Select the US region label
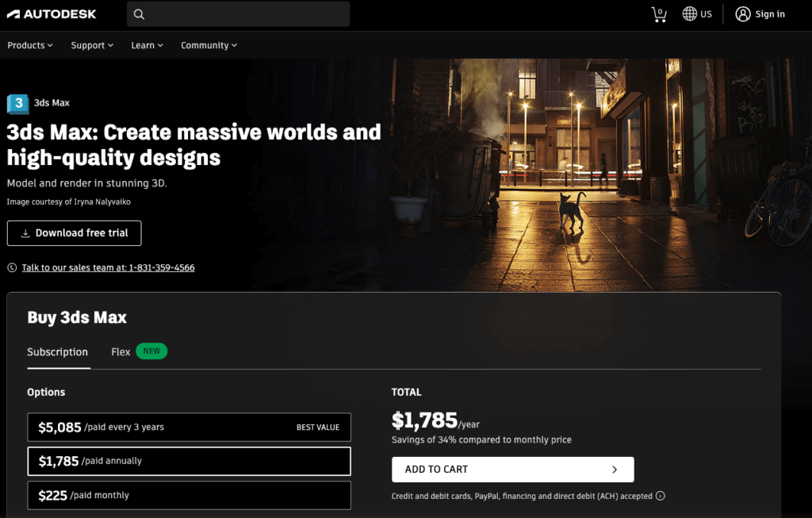 click(x=706, y=14)
